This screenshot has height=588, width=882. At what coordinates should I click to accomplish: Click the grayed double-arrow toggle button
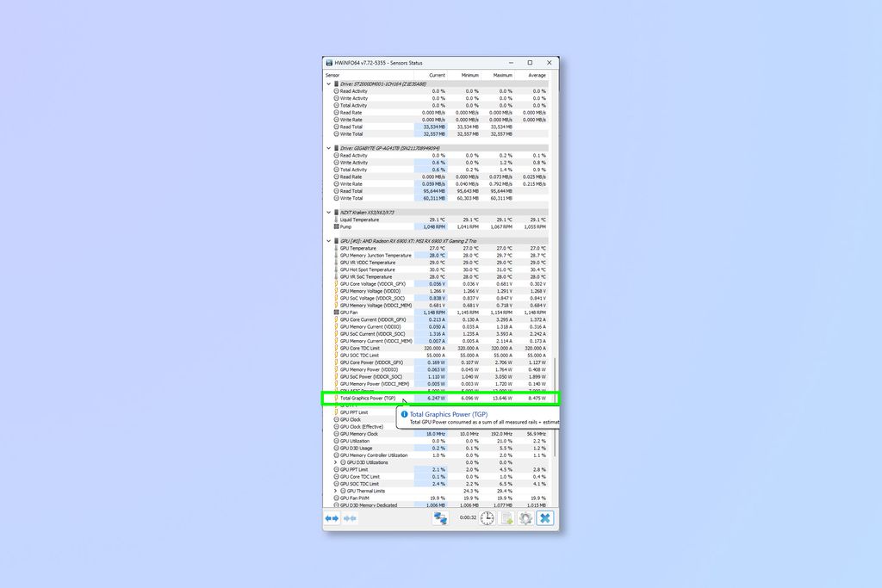tap(349, 518)
